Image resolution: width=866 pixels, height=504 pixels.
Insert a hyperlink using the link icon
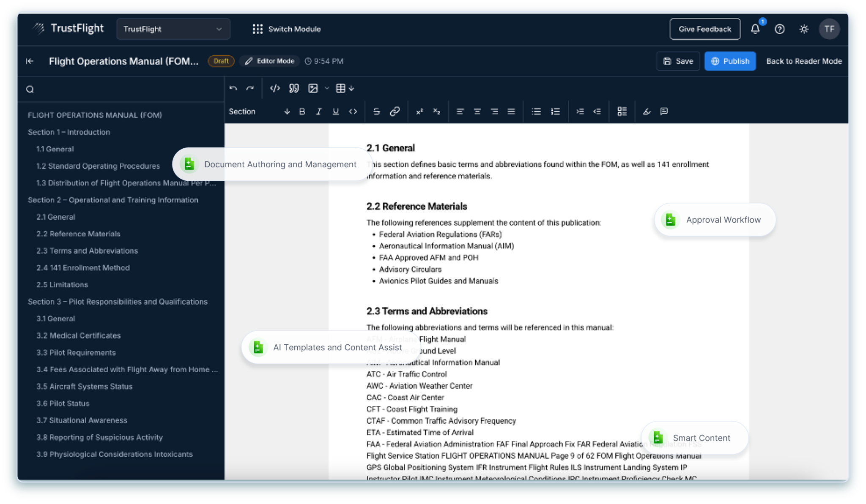395,111
